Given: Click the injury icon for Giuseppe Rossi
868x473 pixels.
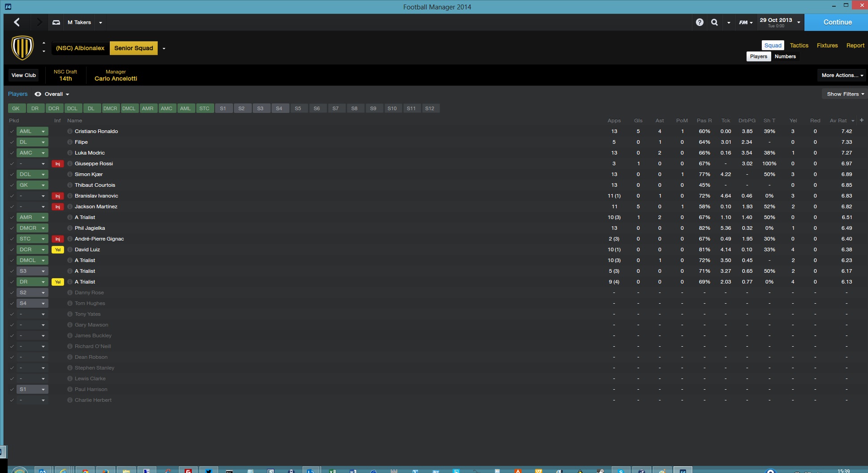Looking at the screenshot, I should click(57, 164).
